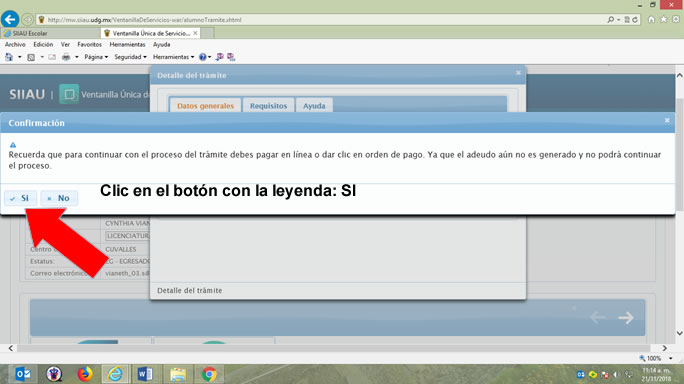Switch to the SIIAU Escolar browser tab
The height and width of the screenshot is (384, 684).
pos(50,33)
